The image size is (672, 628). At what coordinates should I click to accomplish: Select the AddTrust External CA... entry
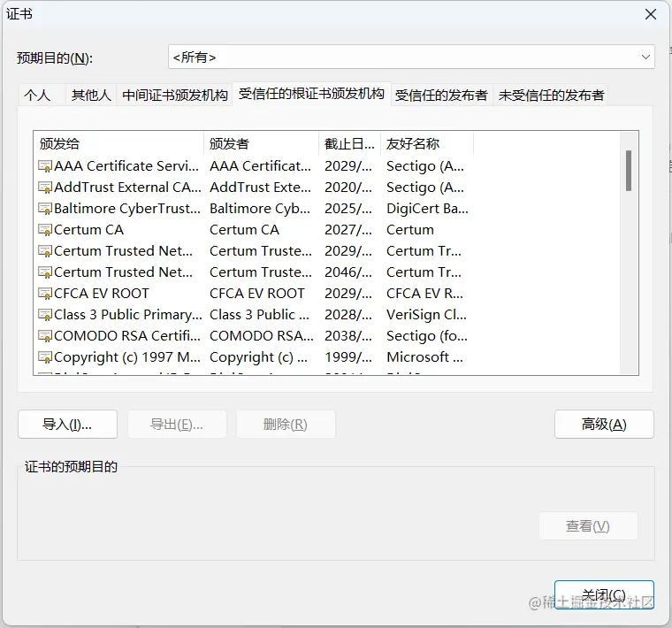127,188
